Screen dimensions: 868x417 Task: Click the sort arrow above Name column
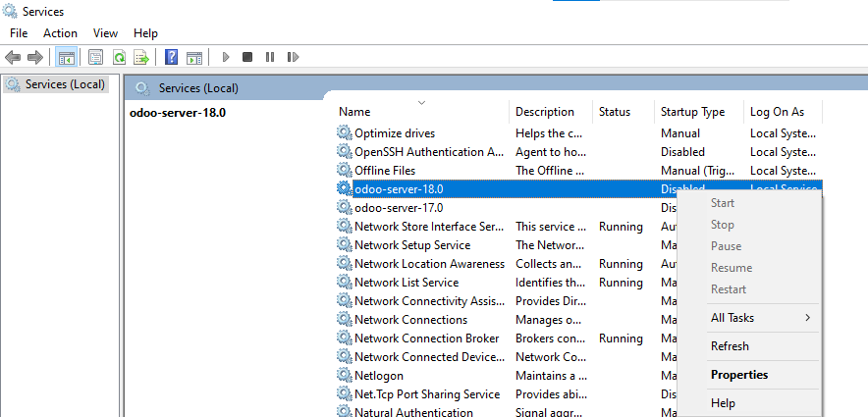[x=422, y=103]
